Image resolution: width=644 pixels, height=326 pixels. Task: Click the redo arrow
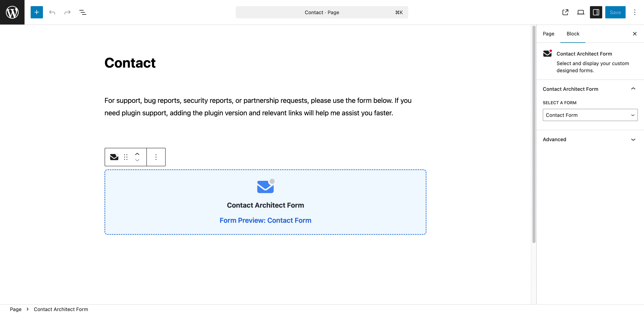67,12
